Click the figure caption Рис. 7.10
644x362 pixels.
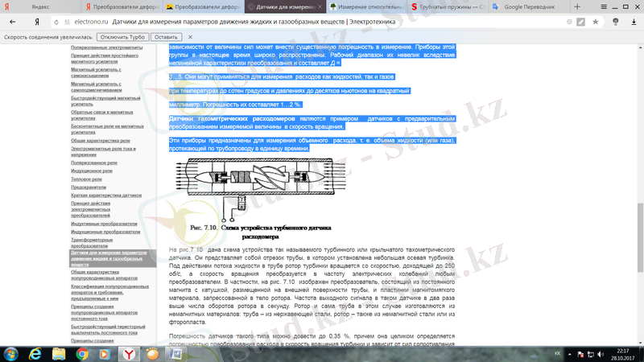260,232
